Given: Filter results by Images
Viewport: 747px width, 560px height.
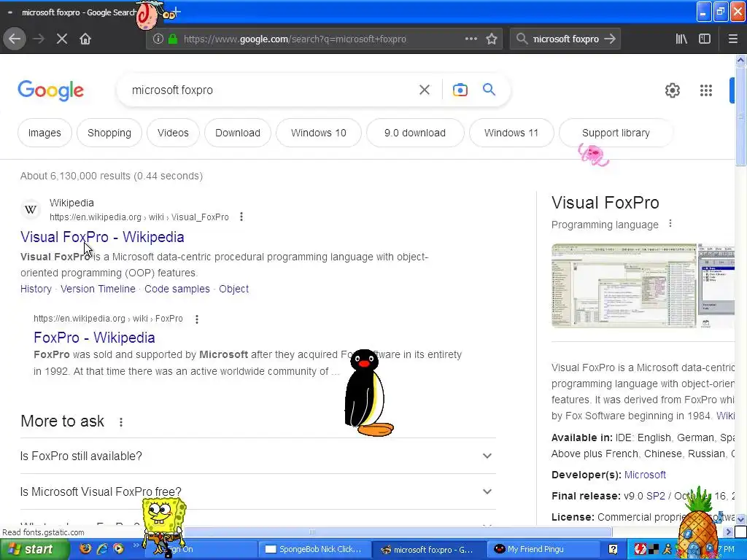Looking at the screenshot, I should (44, 133).
